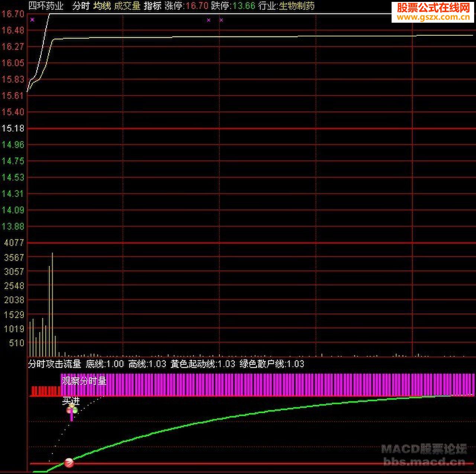Click the 成交量 legend label
Screen dimensions: 476x474
[127, 6]
